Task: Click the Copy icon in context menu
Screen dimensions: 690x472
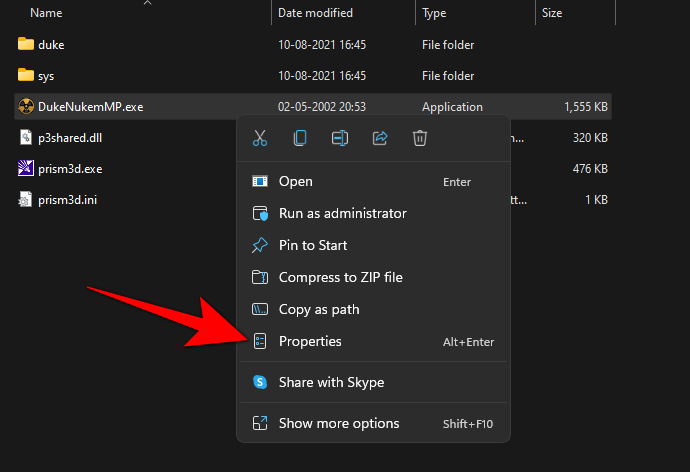Action: 300,139
